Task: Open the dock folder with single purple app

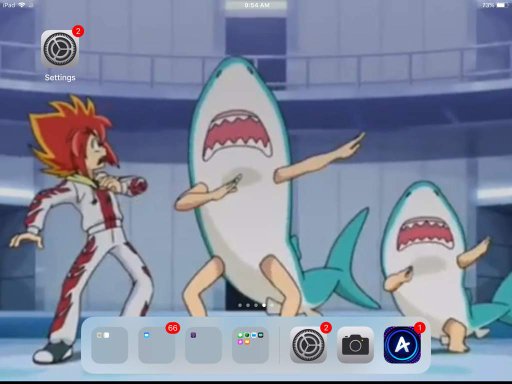Action: [x=203, y=345]
